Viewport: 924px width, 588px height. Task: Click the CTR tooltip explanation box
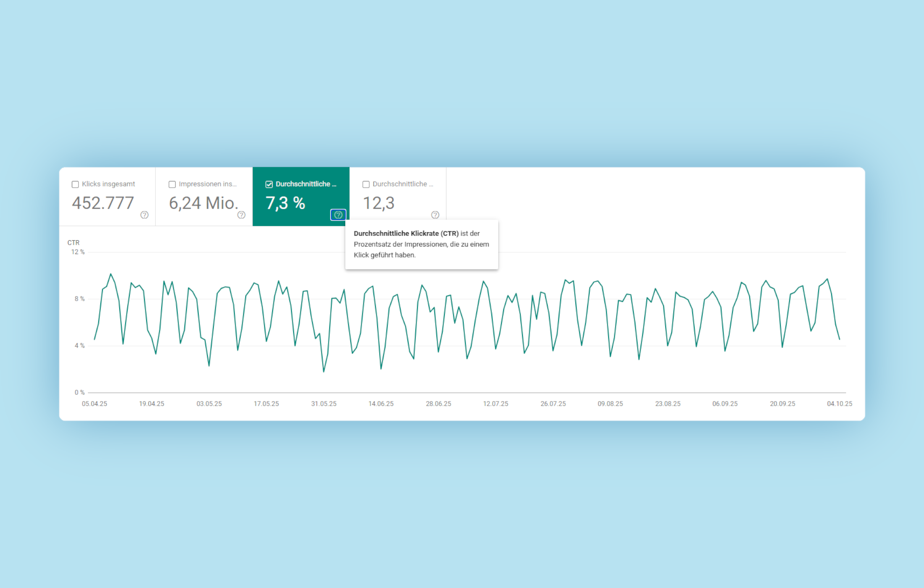421,244
